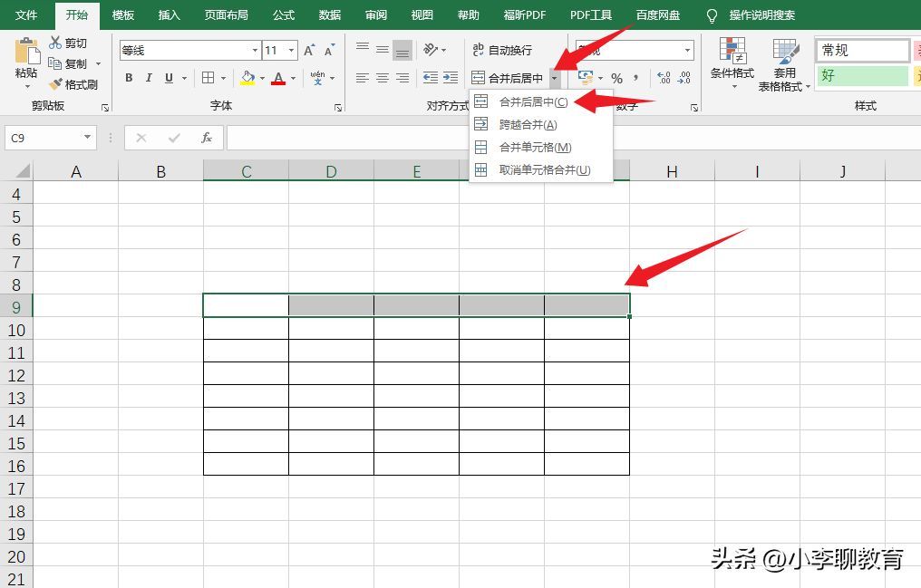Screen dimensions: 921x588
Task: Decrease font size with small A icon
Action: 329,51
